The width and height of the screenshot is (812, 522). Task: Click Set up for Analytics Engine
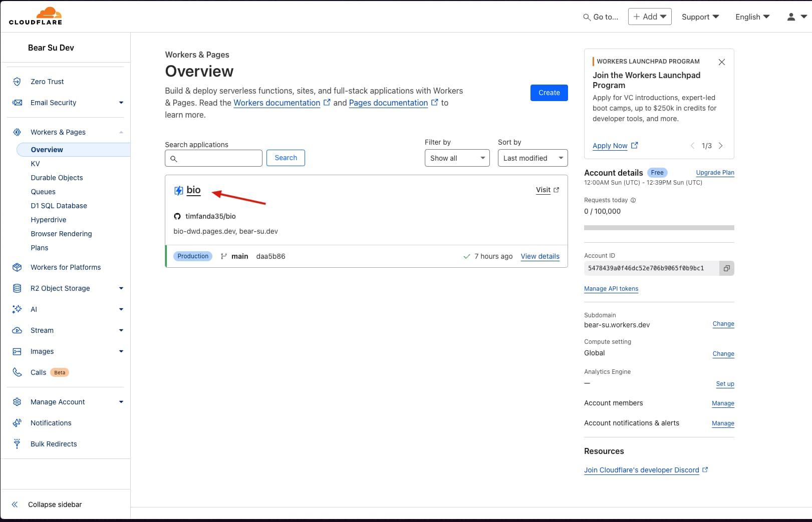coord(725,384)
